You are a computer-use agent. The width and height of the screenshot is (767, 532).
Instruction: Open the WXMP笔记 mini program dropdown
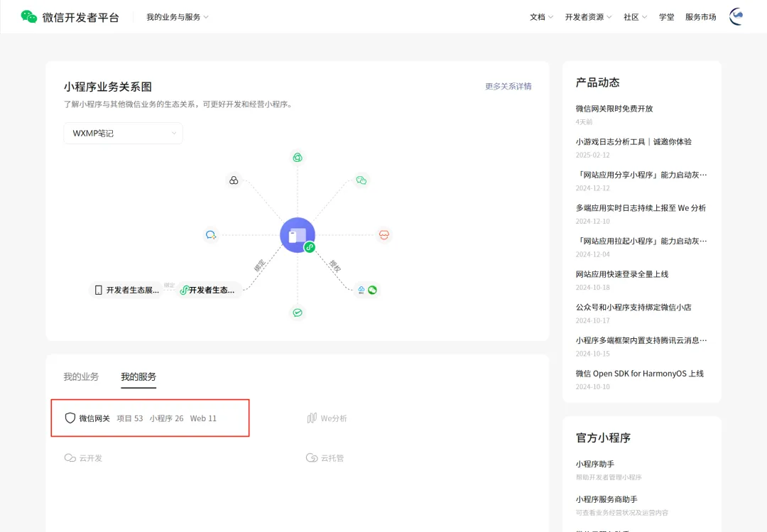[124, 133]
